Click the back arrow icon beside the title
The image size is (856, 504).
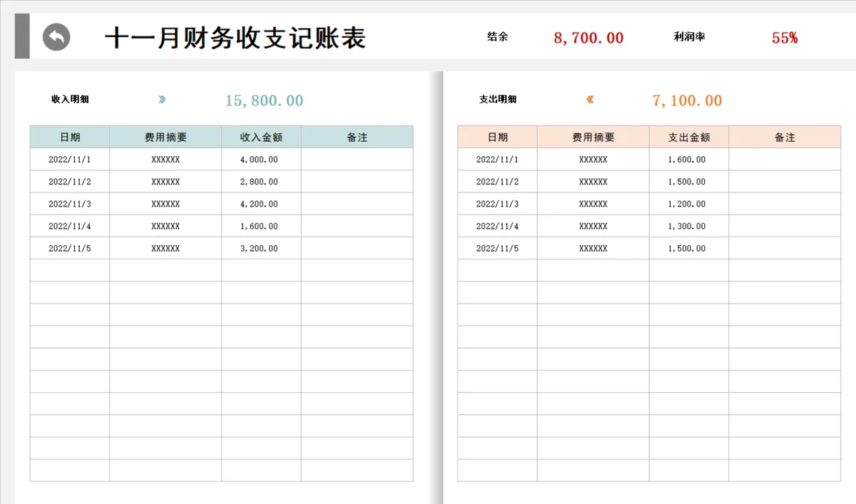56,37
